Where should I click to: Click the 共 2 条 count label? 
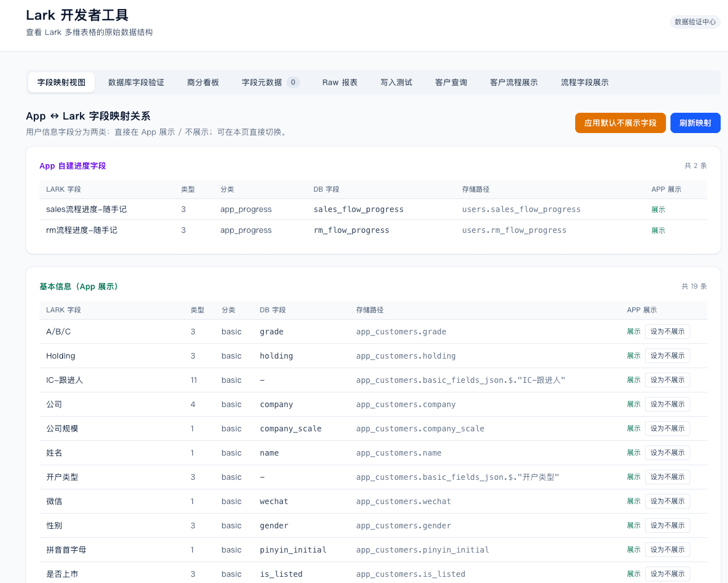tap(695, 166)
